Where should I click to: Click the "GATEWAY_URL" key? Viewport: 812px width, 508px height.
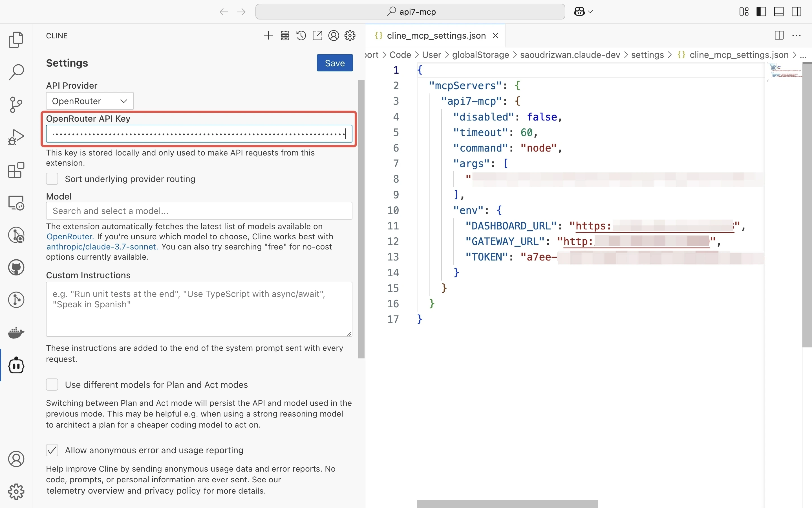coord(505,241)
